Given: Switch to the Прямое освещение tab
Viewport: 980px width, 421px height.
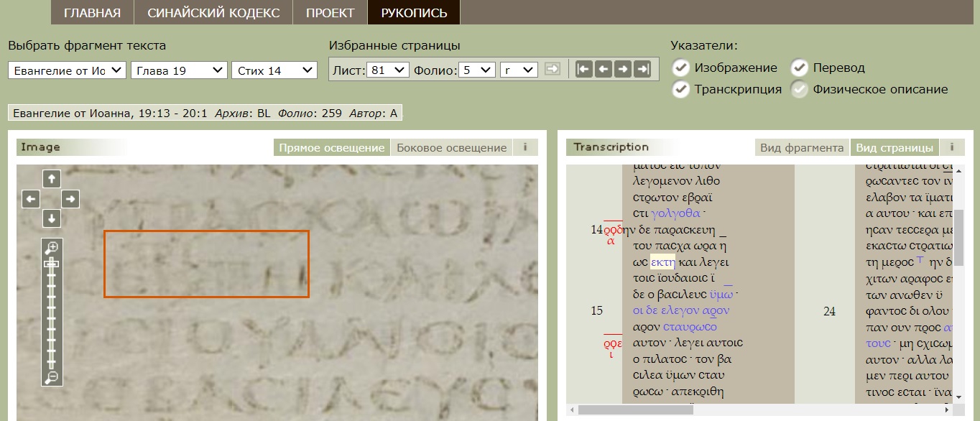Looking at the screenshot, I should coord(331,147).
